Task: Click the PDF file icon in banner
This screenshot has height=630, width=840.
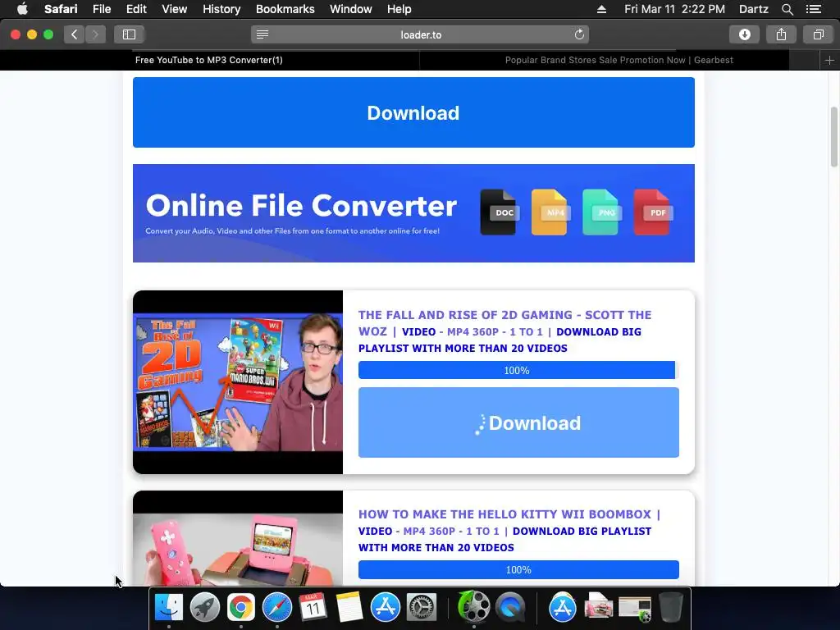Action: (x=652, y=212)
